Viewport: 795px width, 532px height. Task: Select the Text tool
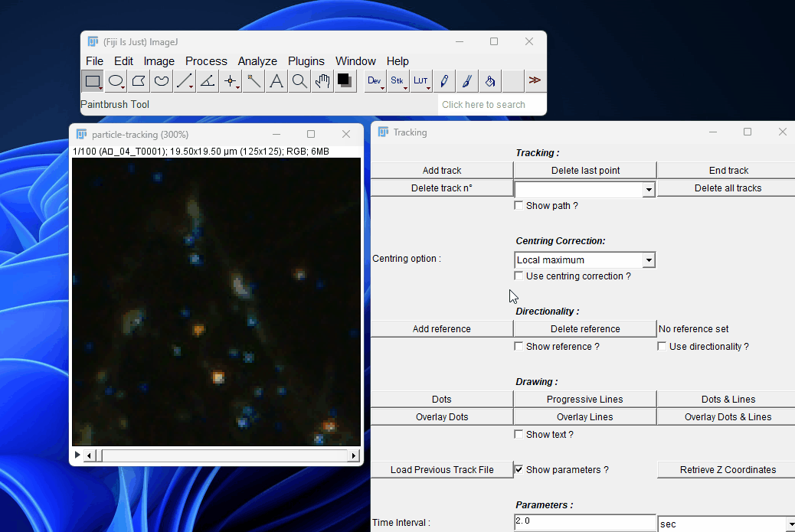point(276,81)
